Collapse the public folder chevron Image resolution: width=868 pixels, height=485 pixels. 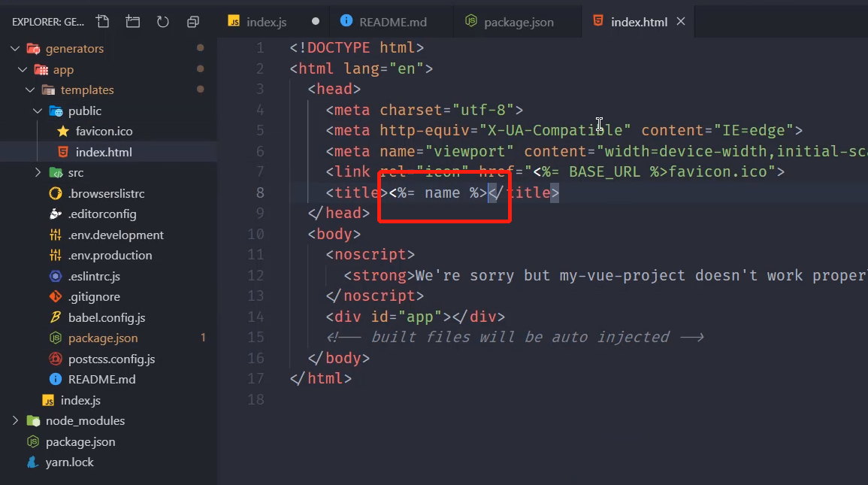pyautogui.click(x=38, y=111)
